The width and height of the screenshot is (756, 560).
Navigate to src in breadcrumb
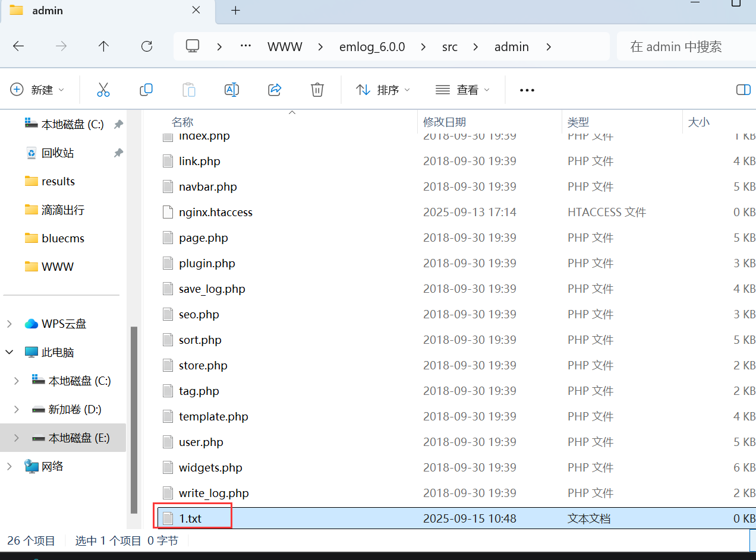pos(450,47)
